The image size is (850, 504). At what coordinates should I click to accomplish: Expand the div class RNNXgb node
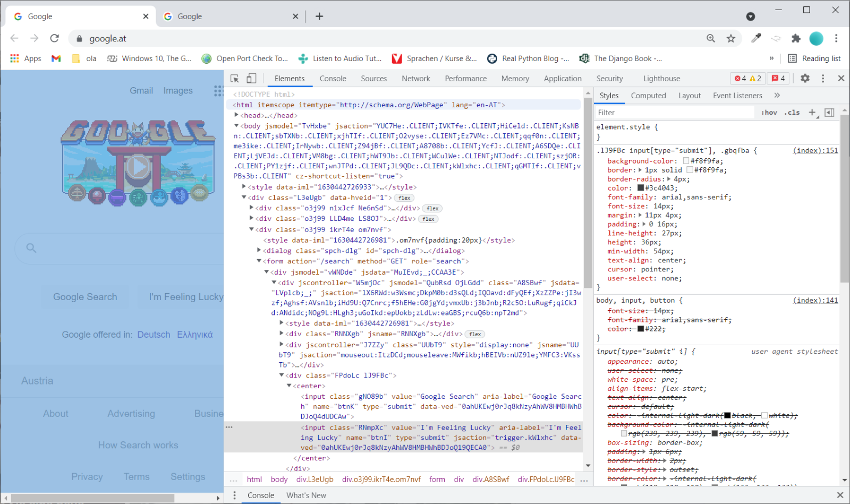pyautogui.click(x=282, y=334)
